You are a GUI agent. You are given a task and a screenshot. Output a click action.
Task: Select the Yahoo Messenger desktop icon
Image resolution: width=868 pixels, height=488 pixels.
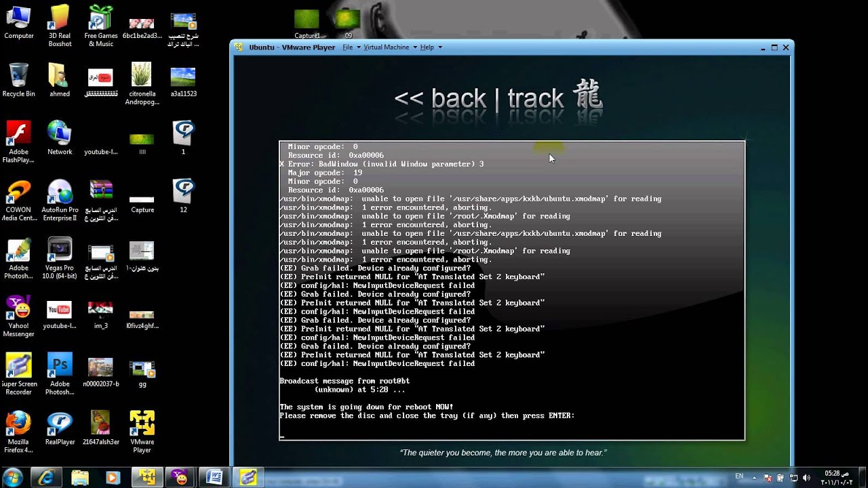click(x=19, y=317)
